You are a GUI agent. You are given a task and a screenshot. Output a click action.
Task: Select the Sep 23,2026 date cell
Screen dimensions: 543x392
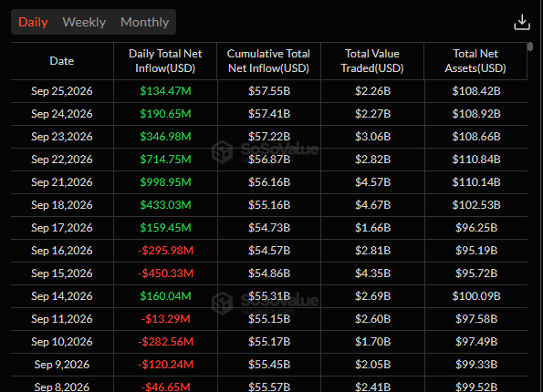(x=62, y=137)
